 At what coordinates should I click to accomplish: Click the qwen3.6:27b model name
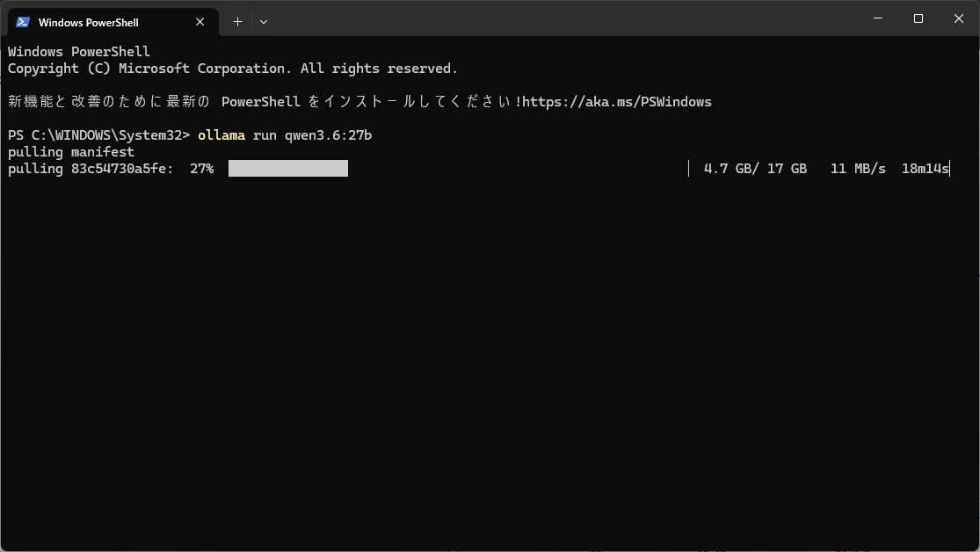tap(328, 135)
